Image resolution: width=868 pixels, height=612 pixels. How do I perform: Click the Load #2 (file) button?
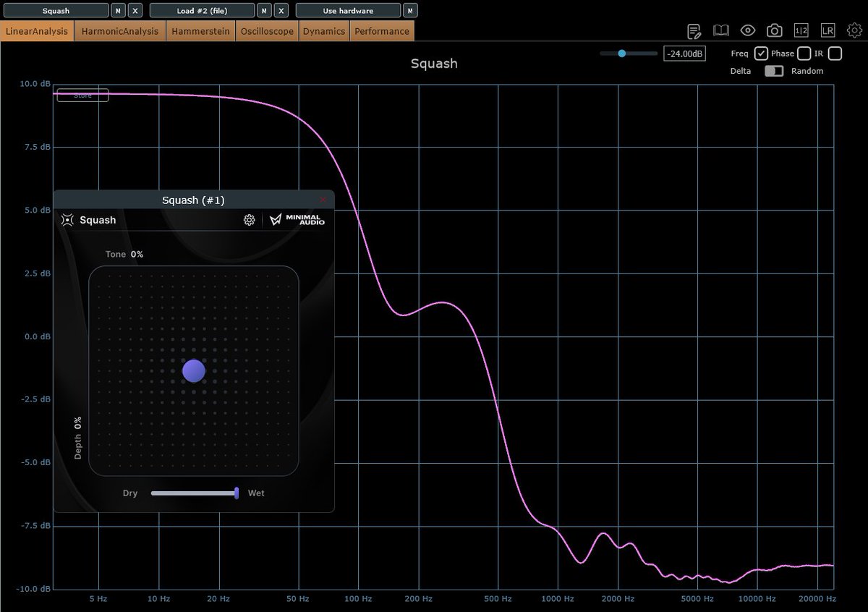tap(203, 11)
